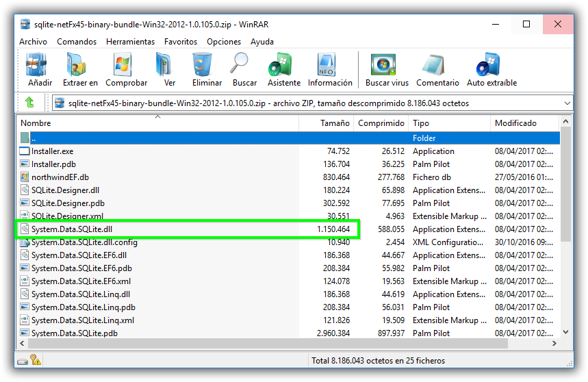This screenshot has width=588, height=382.
Task: Select the northwindEF.db file icon
Action: 25,177
